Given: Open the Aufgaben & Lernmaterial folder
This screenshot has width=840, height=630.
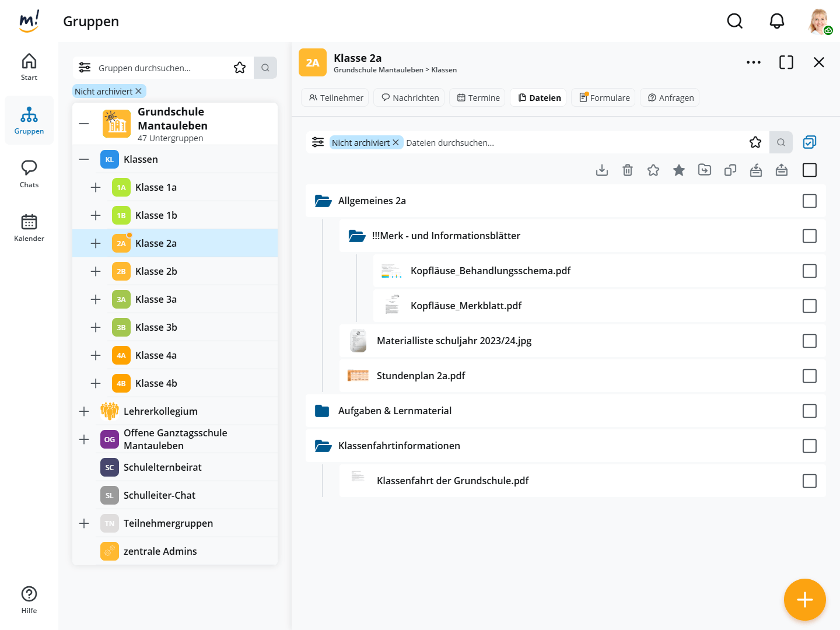Looking at the screenshot, I should tap(394, 411).
